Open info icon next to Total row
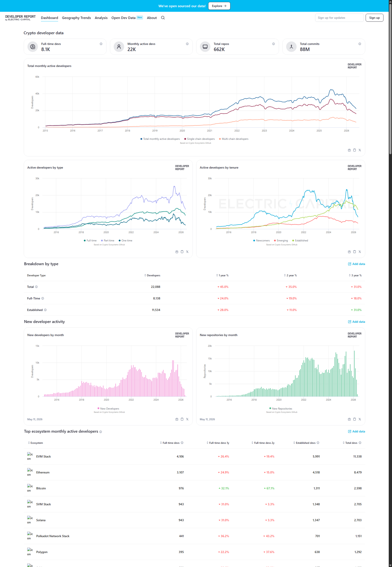This screenshot has height=567, width=392. pyautogui.click(x=36, y=287)
